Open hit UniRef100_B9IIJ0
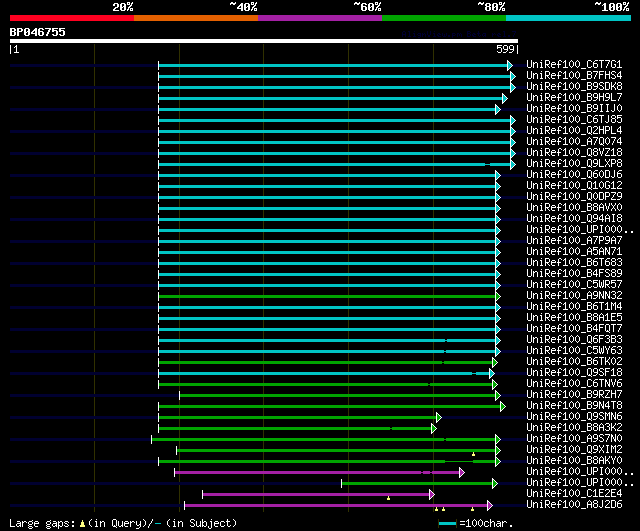Screen dimensions: 640x531 pos(574,109)
